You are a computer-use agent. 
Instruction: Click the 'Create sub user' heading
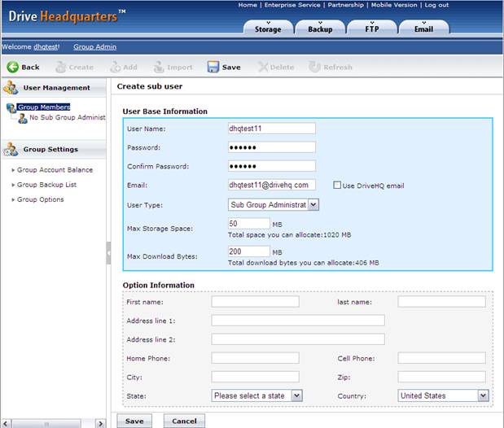[x=150, y=86]
